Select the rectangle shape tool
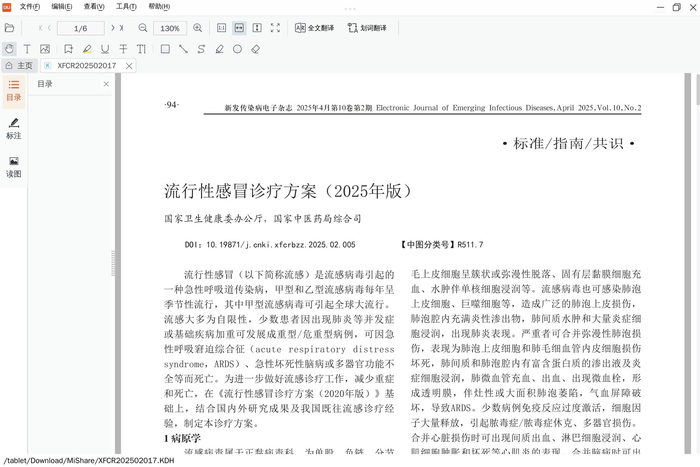700x467 pixels. point(165,48)
